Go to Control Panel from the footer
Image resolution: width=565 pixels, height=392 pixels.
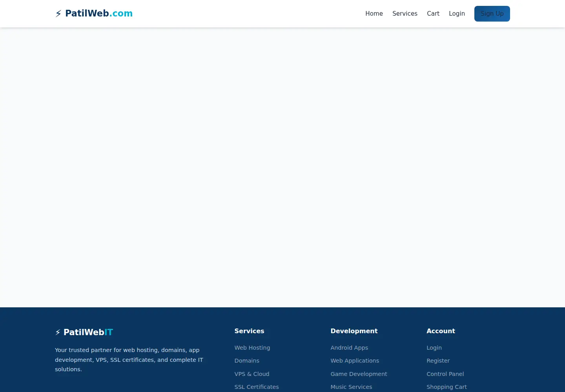pos(445,374)
